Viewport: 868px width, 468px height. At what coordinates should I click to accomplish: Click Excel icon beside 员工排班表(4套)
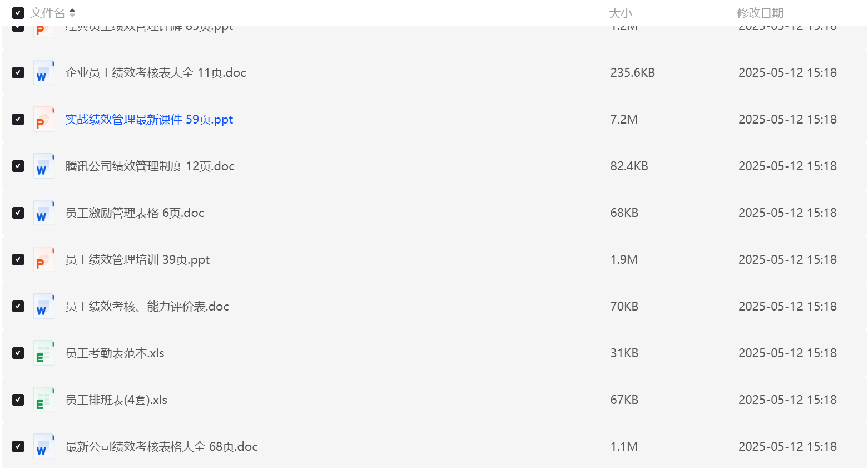43,400
